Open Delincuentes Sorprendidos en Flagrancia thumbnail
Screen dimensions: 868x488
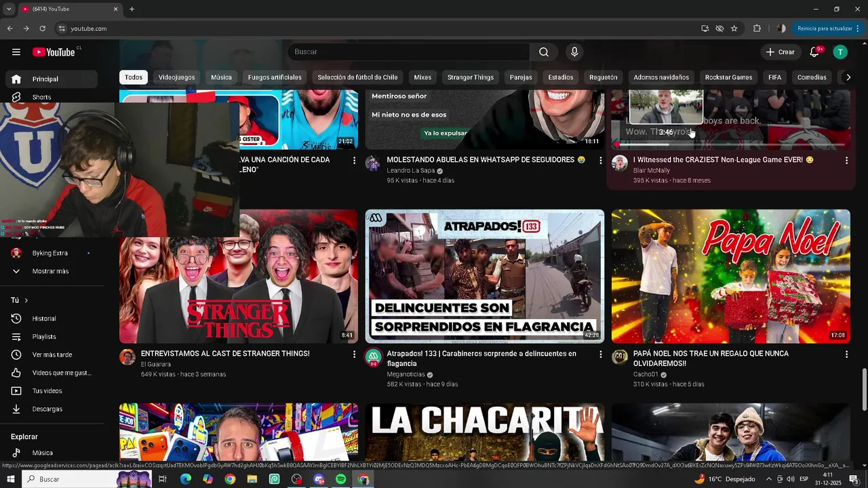(x=485, y=277)
